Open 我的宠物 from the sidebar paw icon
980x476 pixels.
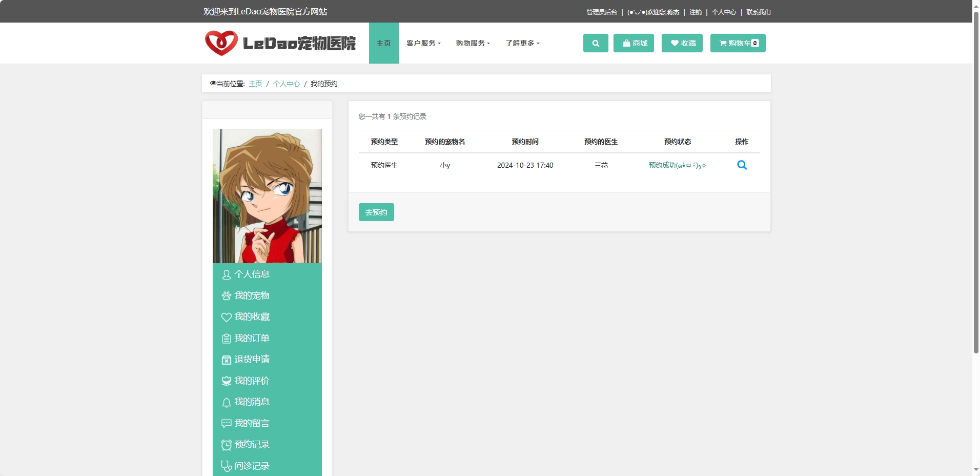point(252,295)
